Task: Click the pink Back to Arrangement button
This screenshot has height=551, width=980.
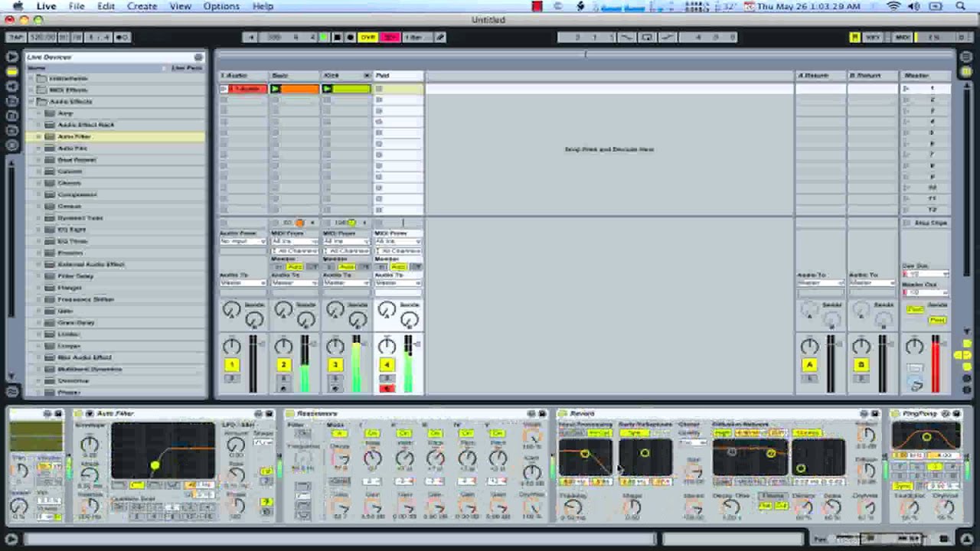Action: point(390,37)
